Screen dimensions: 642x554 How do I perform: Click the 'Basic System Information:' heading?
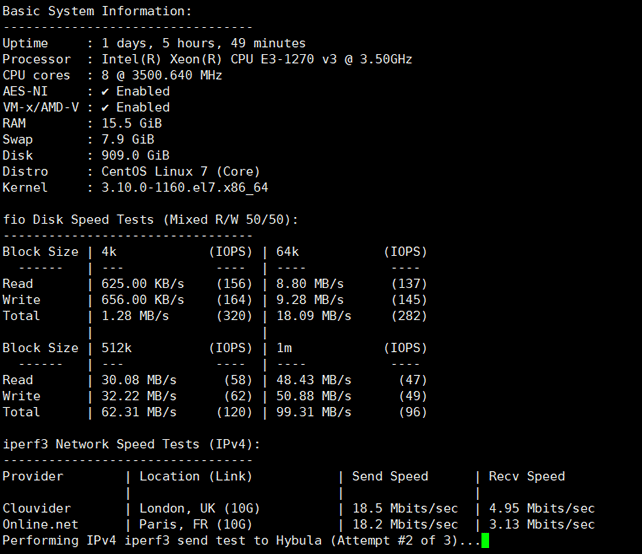pos(97,11)
